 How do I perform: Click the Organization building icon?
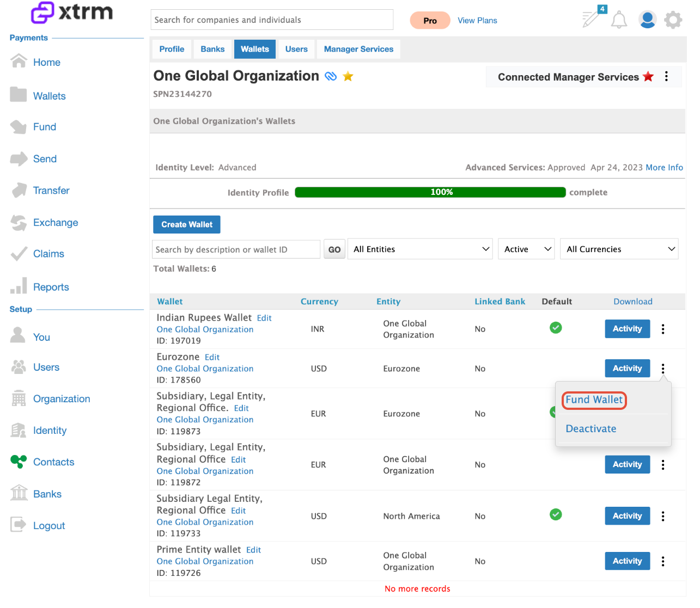(19, 398)
